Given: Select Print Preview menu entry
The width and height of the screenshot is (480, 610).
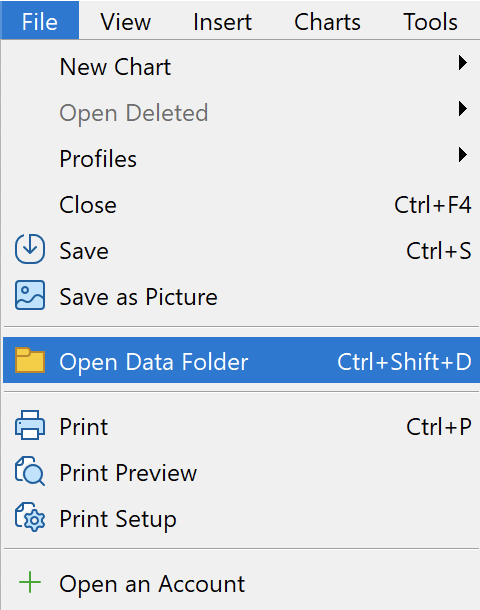Looking at the screenshot, I should [x=241, y=473].
